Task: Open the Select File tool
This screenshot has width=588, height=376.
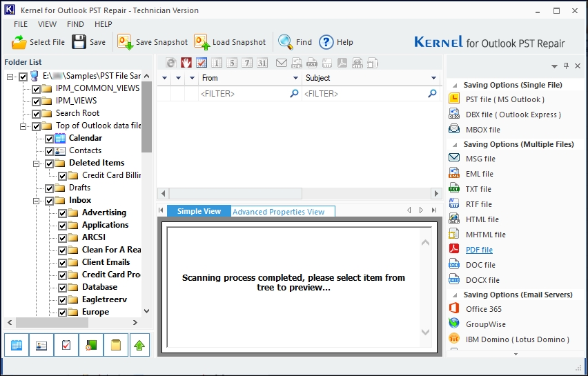Action: click(38, 42)
